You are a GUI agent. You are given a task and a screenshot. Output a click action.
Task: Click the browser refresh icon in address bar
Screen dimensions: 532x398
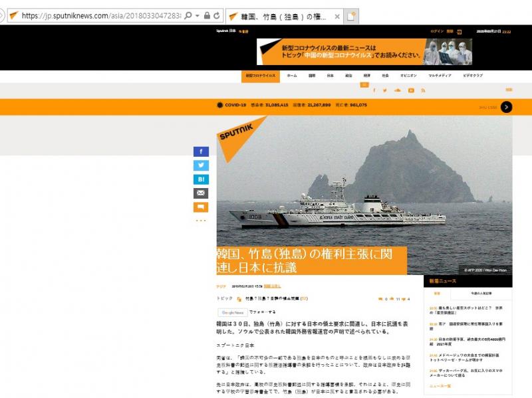217,15
